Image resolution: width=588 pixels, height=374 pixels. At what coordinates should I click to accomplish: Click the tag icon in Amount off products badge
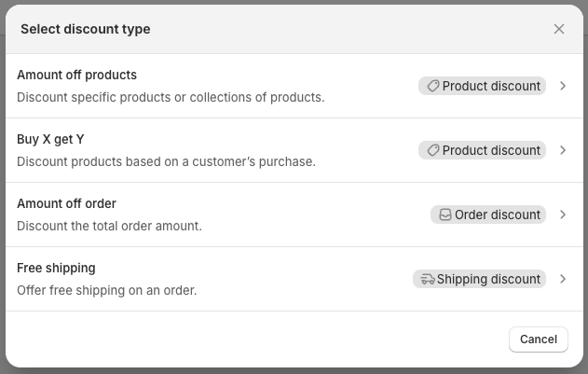pyautogui.click(x=433, y=86)
